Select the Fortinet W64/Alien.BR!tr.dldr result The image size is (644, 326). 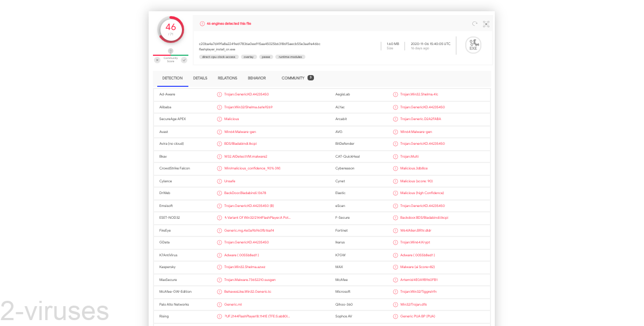pyautogui.click(x=416, y=231)
